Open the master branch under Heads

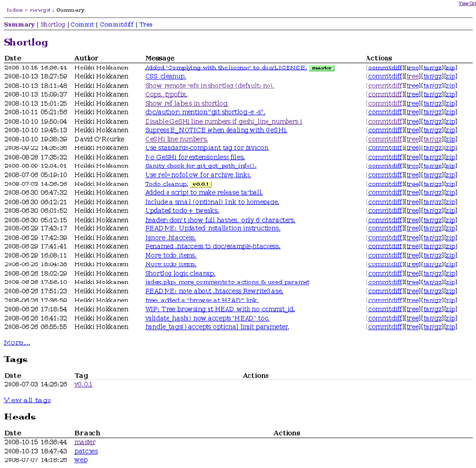click(x=85, y=442)
